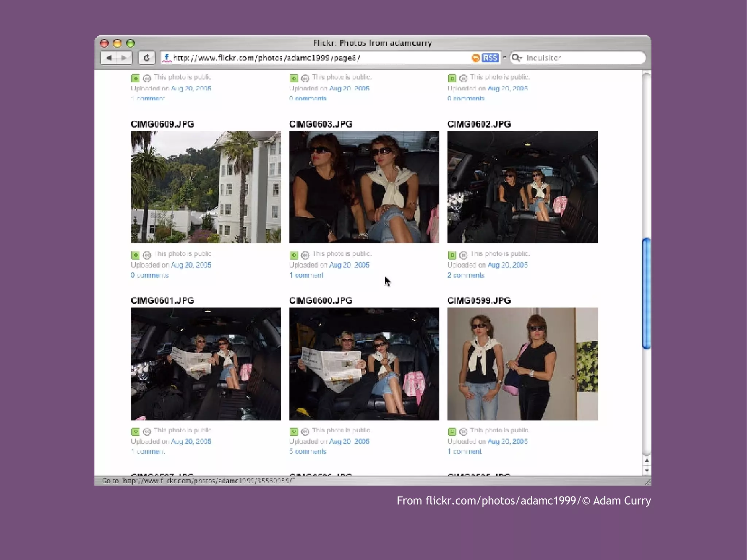Click the browser back arrow button
The image size is (747, 560).
[x=109, y=58]
